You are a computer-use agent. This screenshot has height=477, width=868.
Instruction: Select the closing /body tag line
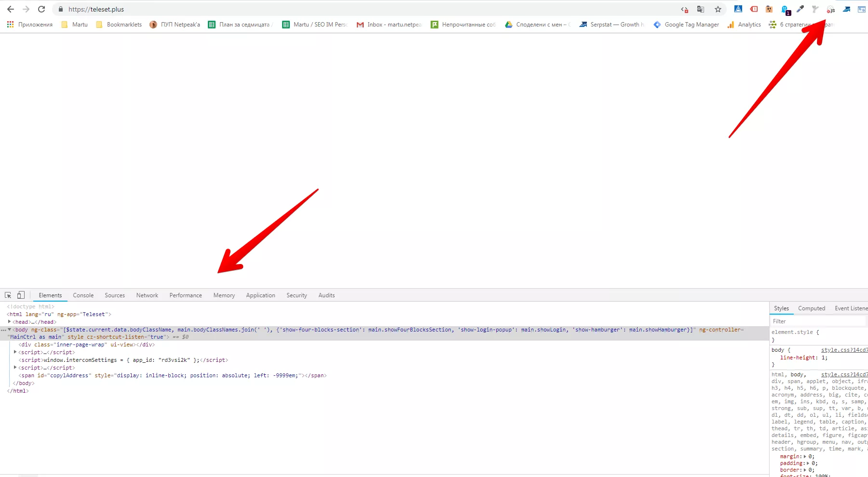pyautogui.click(x=24, y=383)
